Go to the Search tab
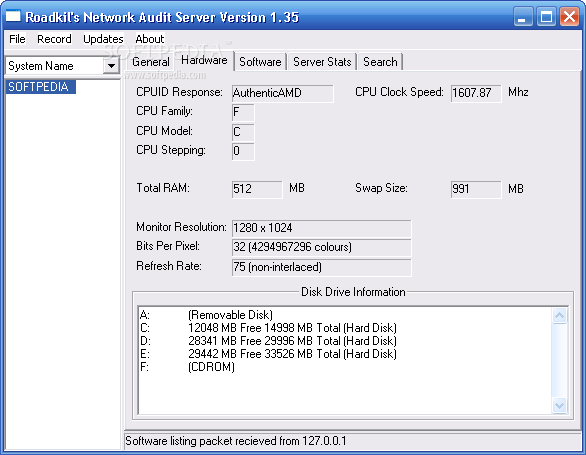The height and width of the screenshot is (455, 586). pyautogui.click(x=380, y=62)
